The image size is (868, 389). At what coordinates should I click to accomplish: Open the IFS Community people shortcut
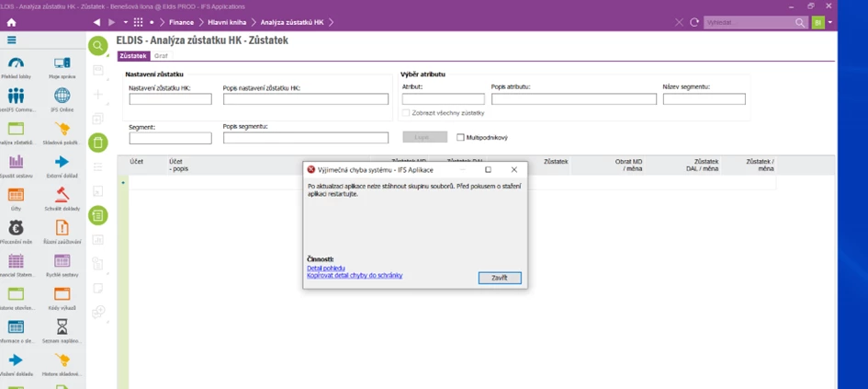16,99
